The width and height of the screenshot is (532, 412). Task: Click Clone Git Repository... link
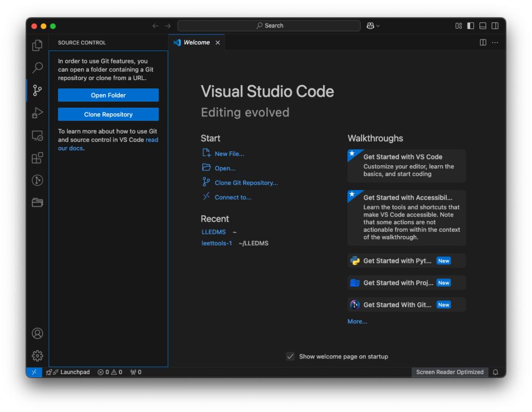tap(246, 183)
